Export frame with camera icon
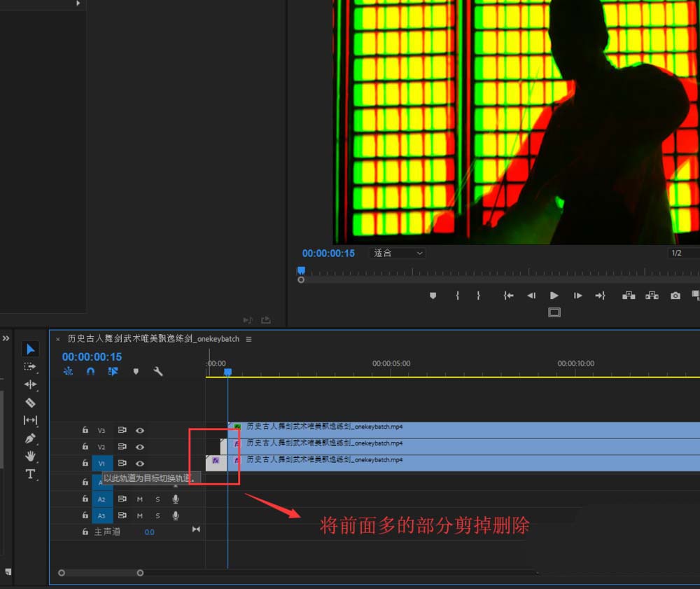The image size is (700, 589). 675,296
